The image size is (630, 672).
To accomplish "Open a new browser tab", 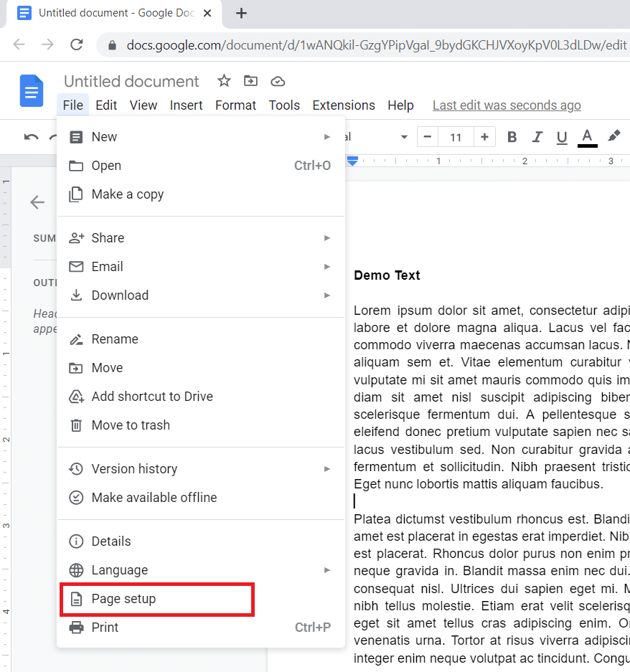I will (241, 14).
